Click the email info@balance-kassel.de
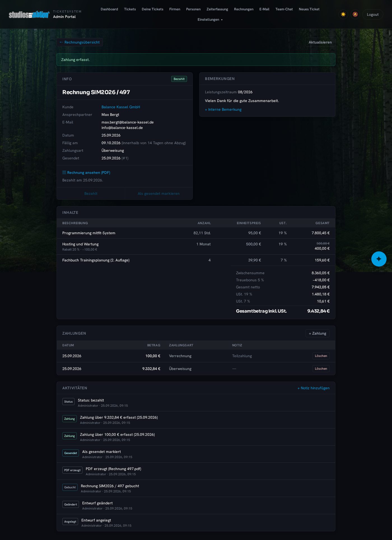This screenshot has width=392, height=540. tap(122, 128)
